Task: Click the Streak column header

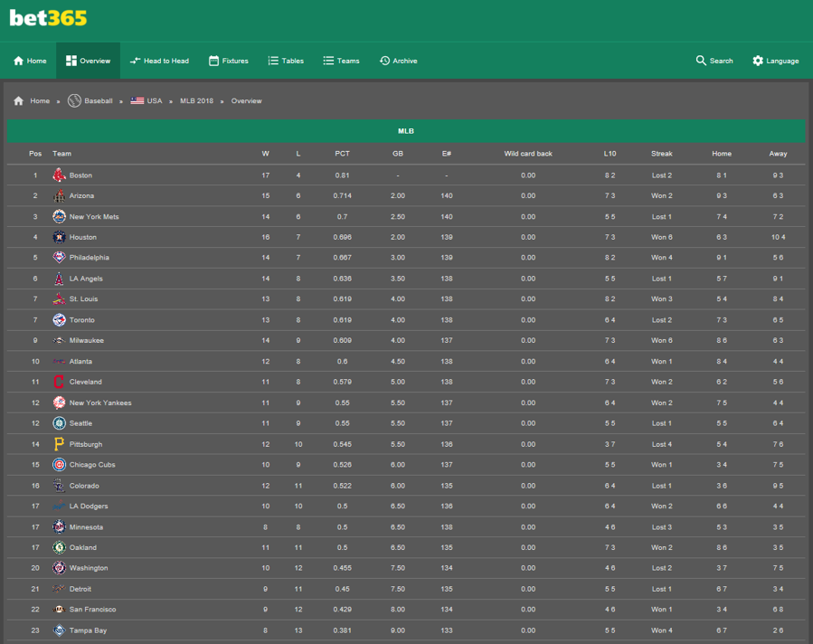Action: point(661,154)
